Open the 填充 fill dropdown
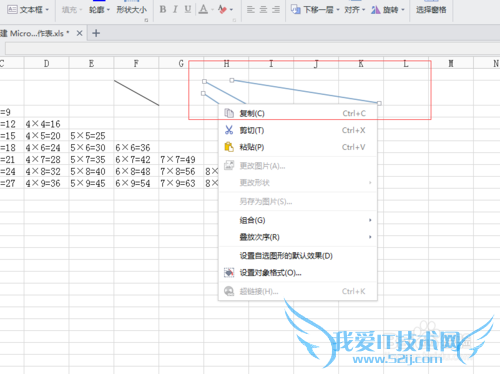500x374 pixels. 72,10
